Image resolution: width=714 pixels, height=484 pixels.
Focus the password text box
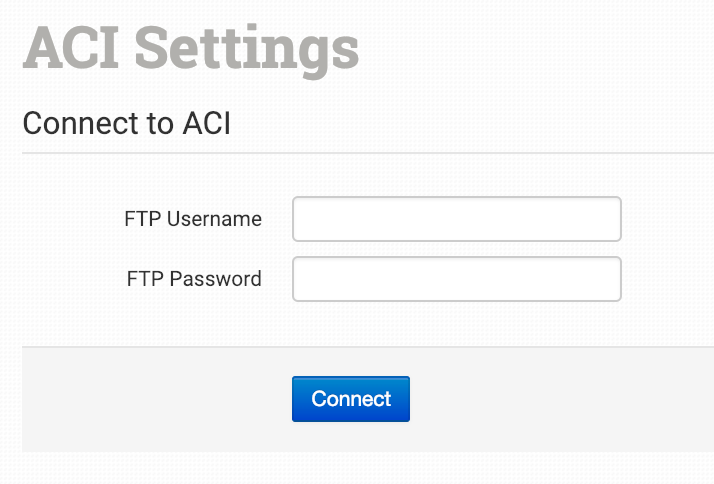click(x=456, y=279)
